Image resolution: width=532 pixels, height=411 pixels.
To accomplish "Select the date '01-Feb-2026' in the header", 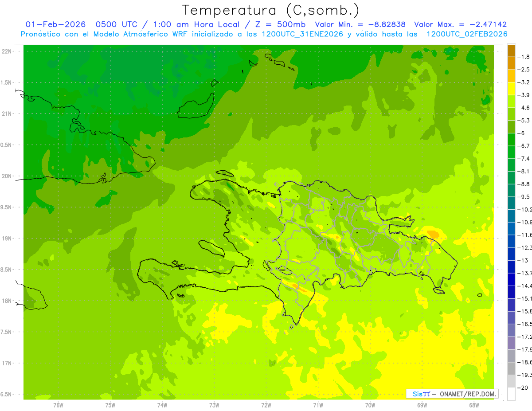I will click(x=55, y=25).
